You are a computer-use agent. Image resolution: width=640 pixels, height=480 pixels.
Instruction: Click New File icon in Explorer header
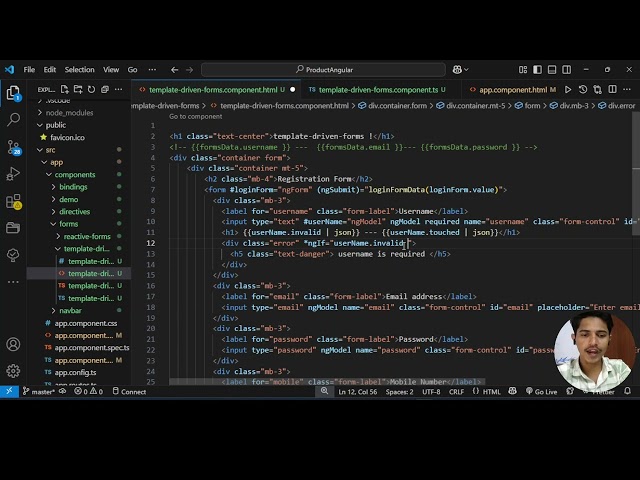coord(64,89)
